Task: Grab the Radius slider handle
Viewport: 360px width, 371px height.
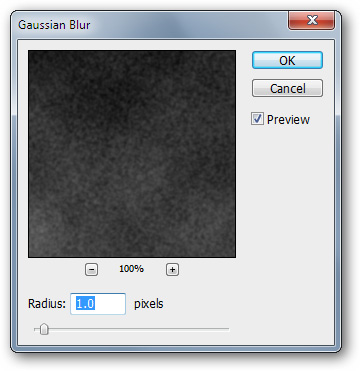Action: click(x=44, y=330)
